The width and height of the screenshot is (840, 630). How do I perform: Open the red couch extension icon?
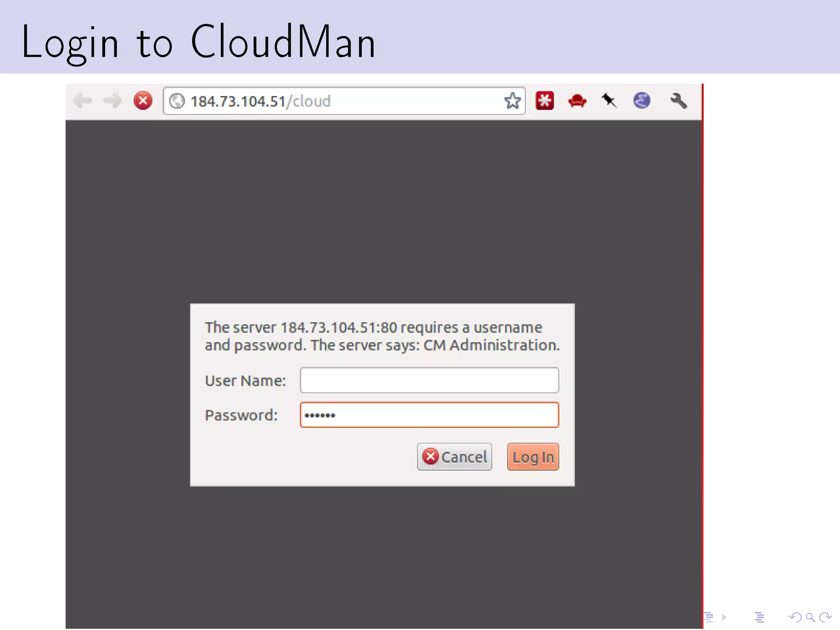click(577, 101)
